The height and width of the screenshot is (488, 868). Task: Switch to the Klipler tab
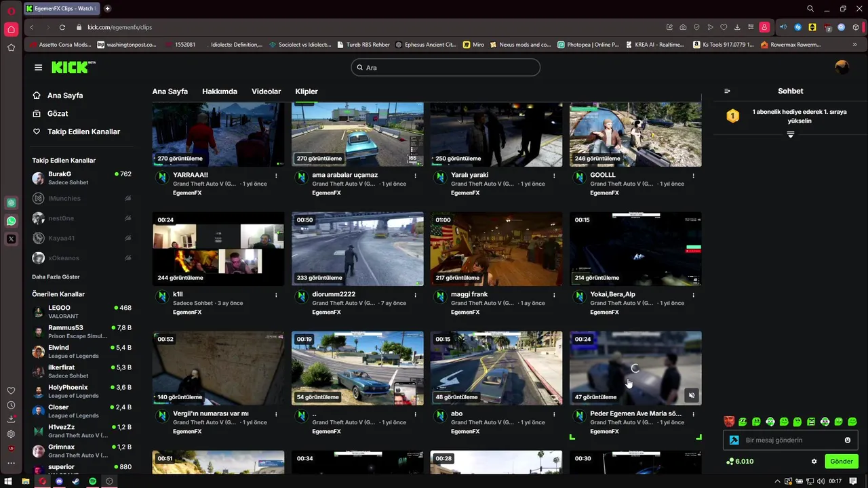[x=307, y=91]
